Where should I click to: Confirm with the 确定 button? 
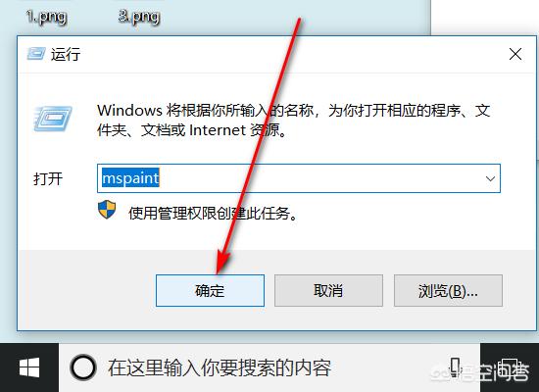tap(210, 290)
